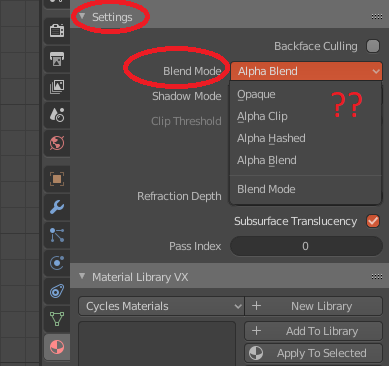The width and height of the screenshot is (389, 366).
Task: Enable the Backface Culling checkbox
Action: click(x=373, y=46)
